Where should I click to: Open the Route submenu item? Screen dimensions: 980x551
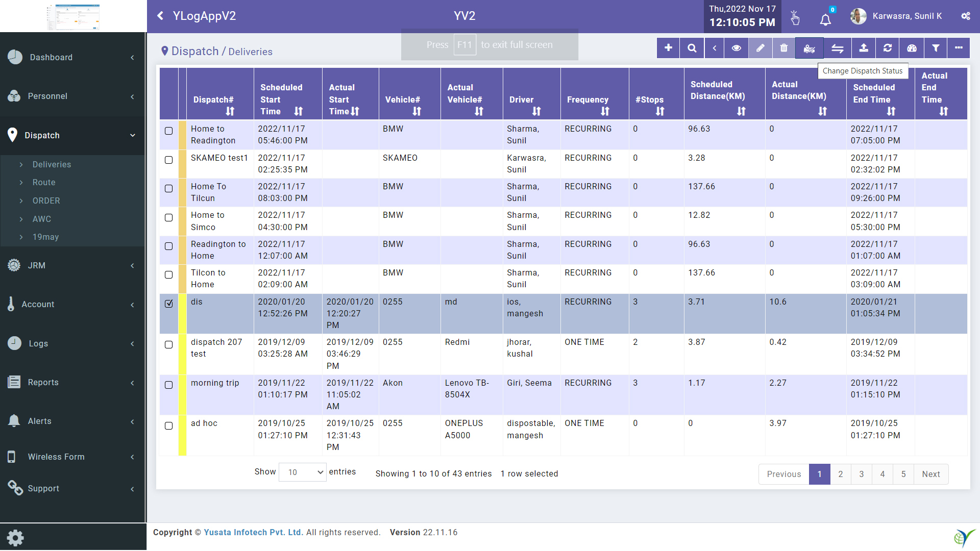[x=44, y=182]
